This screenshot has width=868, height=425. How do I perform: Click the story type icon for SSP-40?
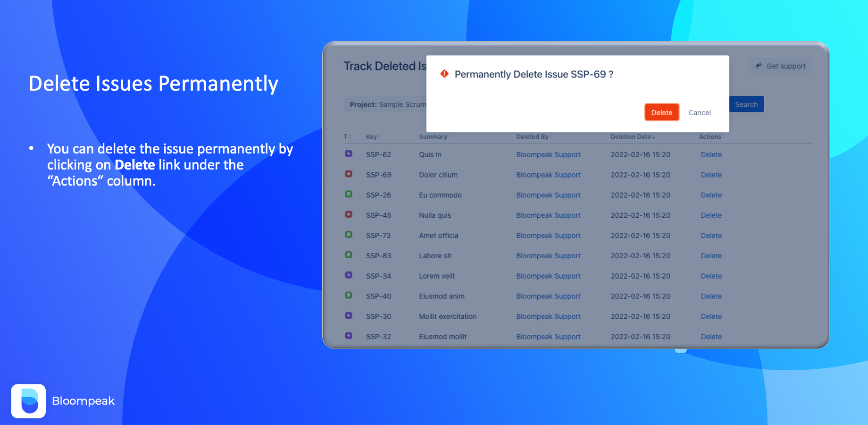click(x=349, y=295)
